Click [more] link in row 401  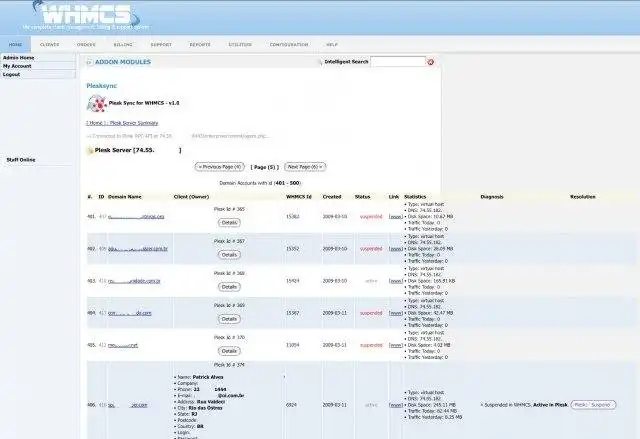[x=396, y=217]
